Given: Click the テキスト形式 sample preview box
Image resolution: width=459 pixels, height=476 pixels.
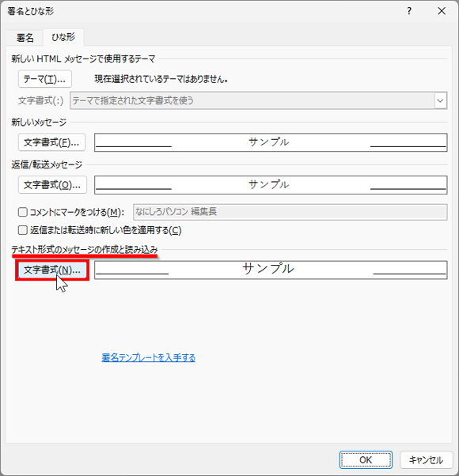Looking at the screenshot, I should (x=271, y=270).
